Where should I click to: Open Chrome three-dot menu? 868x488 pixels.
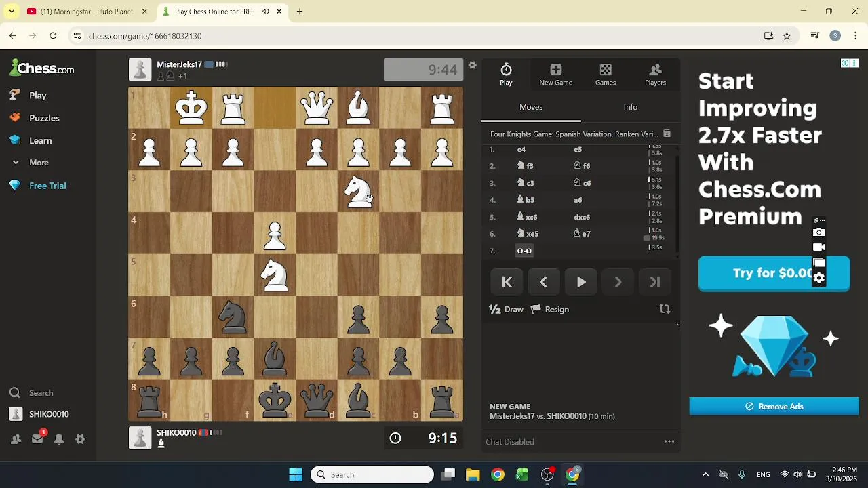[854, 35]
